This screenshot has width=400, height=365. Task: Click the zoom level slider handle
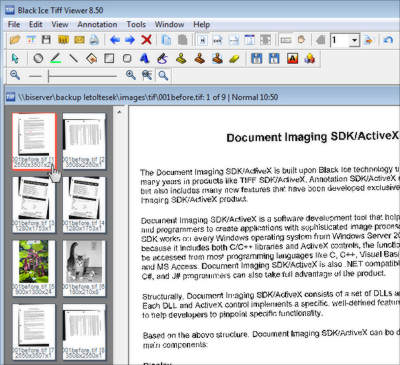pos(48,76)
